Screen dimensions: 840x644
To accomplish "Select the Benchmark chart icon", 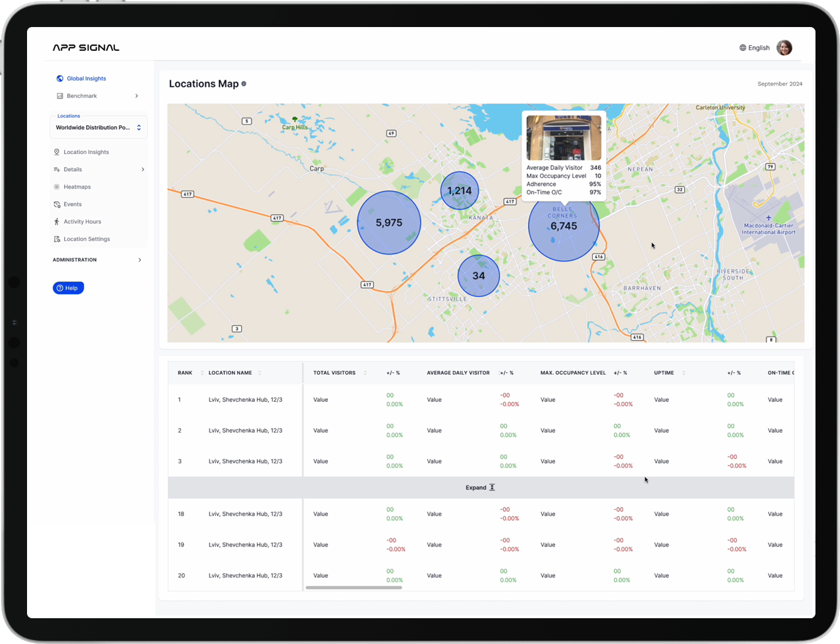I will [x=58, y=96].
